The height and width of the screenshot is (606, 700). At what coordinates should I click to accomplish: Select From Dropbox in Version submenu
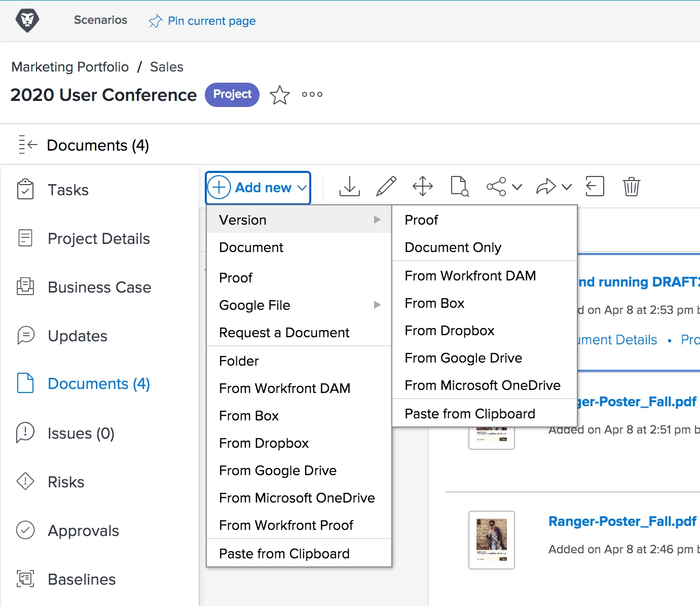pyautogui.click(x=485, y=331)
